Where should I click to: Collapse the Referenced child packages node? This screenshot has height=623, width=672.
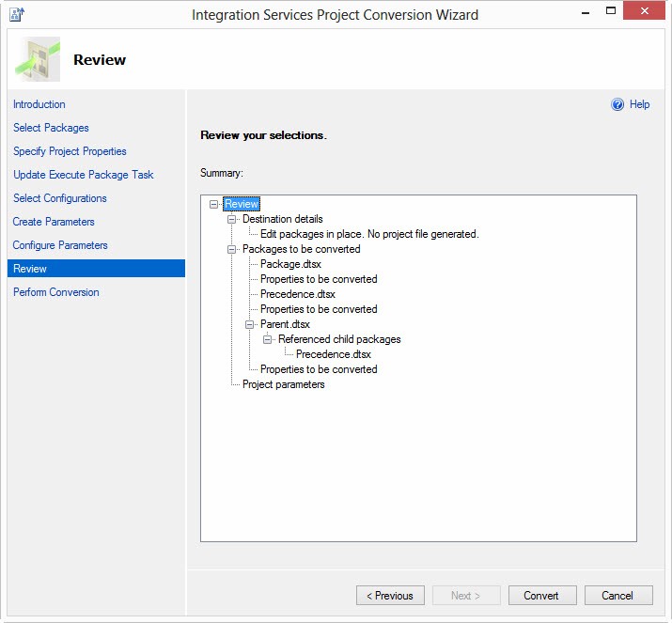(268, 339)
